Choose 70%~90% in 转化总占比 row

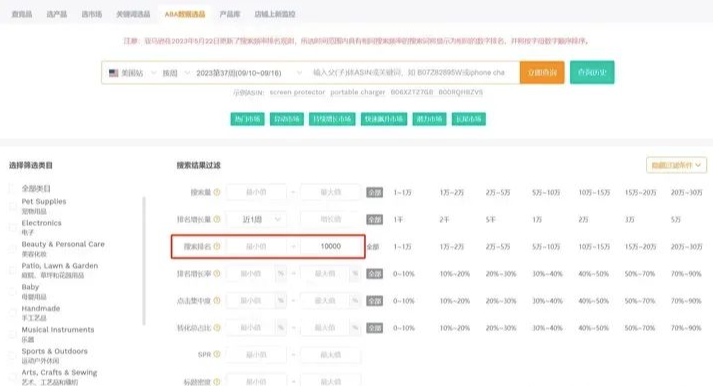(x=686, y=328)
